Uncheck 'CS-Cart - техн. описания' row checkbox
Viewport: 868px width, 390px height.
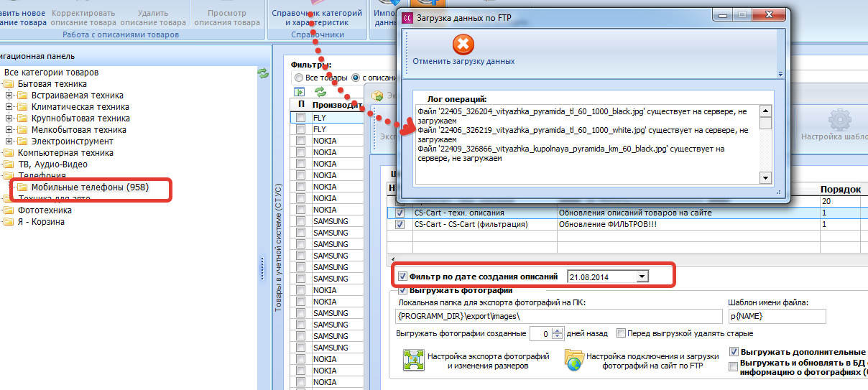400,213
